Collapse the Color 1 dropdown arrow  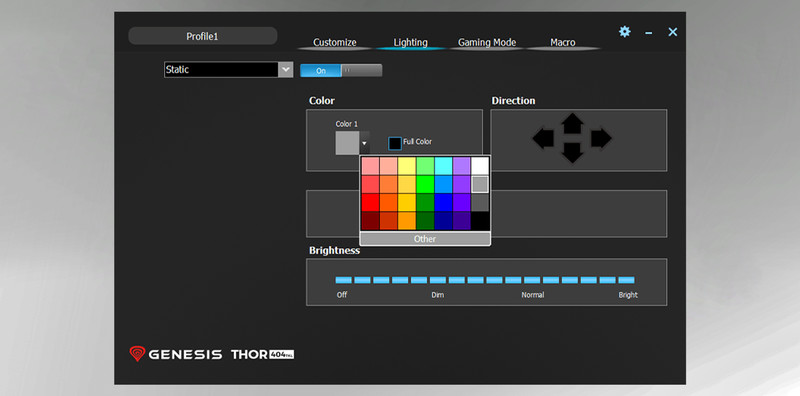click(x=364, y=143)
